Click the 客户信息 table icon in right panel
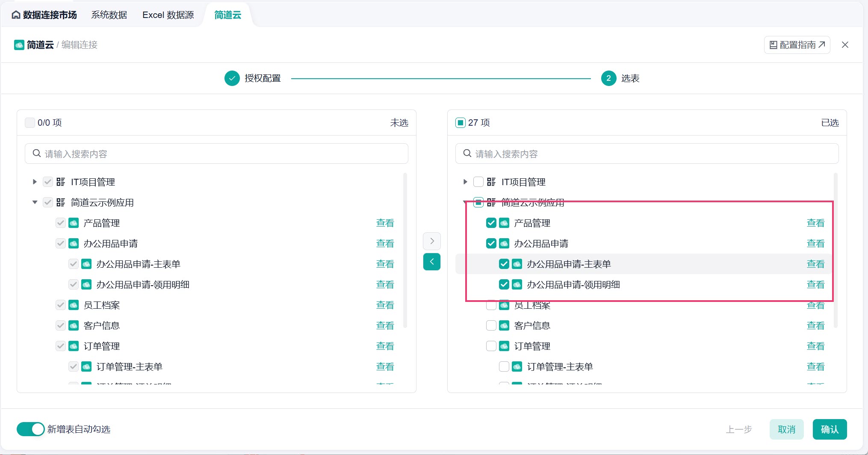 click(x=504, y=325)
